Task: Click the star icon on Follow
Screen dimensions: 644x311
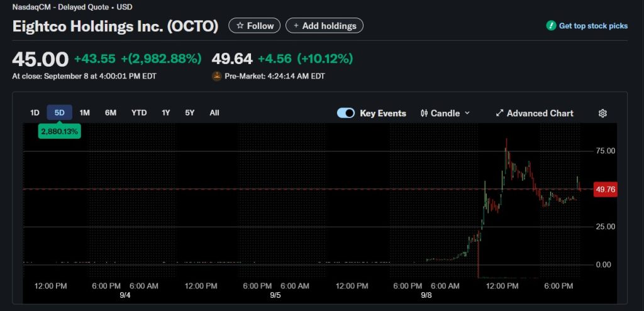Action: [240, 26]
